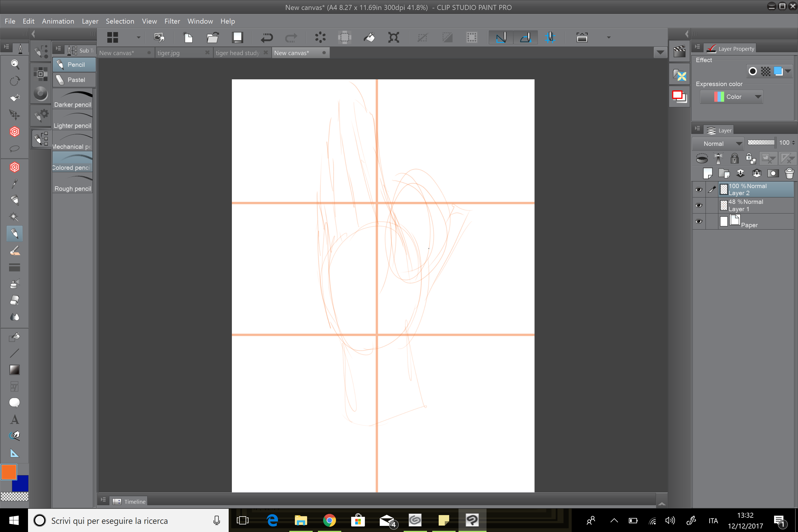The height and width of the screenshot is (532, 798).
Task: Delete the selected layer via trash icon
Action: [790, 173]
